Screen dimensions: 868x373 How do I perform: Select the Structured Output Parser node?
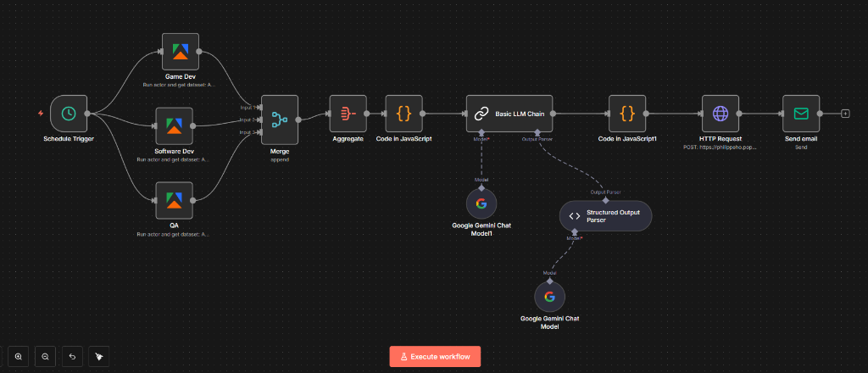pos(605,216)
